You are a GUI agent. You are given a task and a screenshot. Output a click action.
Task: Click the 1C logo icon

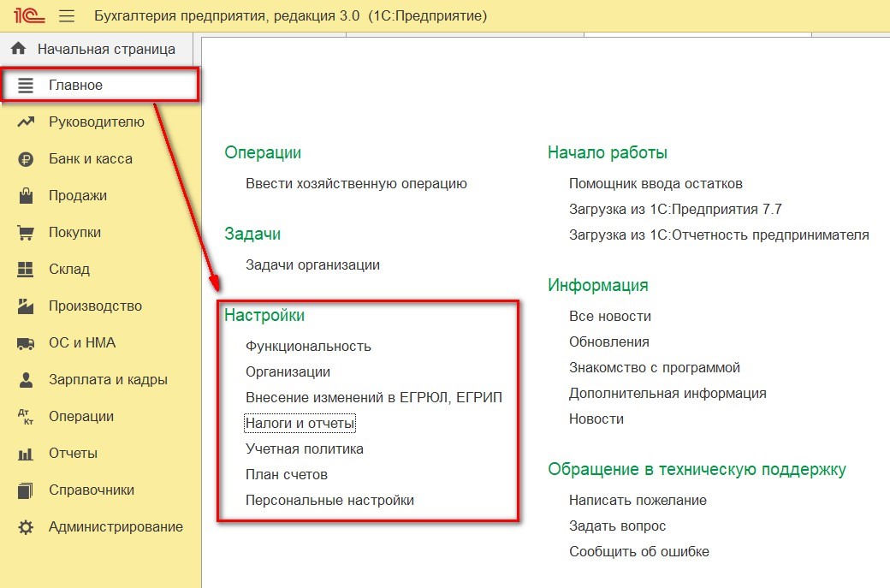(x=29, y=15)
